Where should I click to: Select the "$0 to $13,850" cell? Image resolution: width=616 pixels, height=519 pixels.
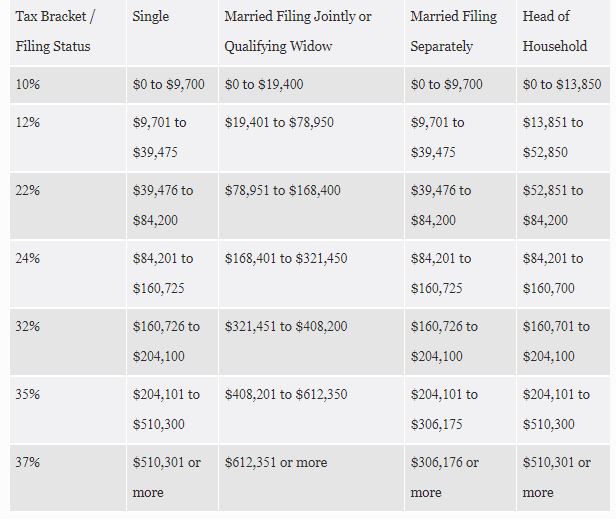click(562, 84)
